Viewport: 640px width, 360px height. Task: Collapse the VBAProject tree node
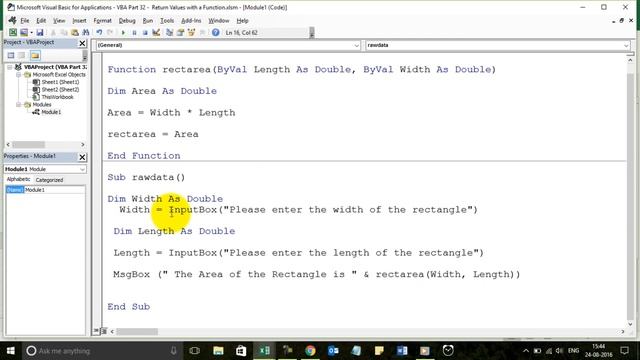tap(10, 67)
